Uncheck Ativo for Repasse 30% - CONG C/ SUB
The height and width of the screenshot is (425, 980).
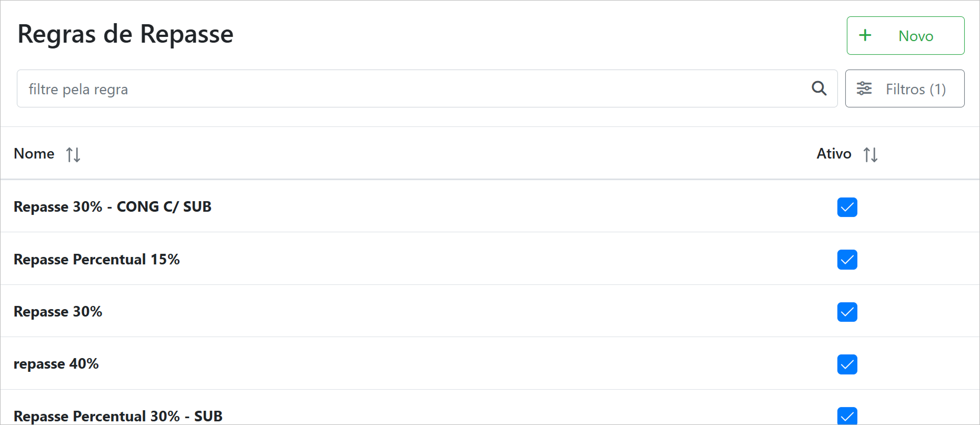click(847, 207)
